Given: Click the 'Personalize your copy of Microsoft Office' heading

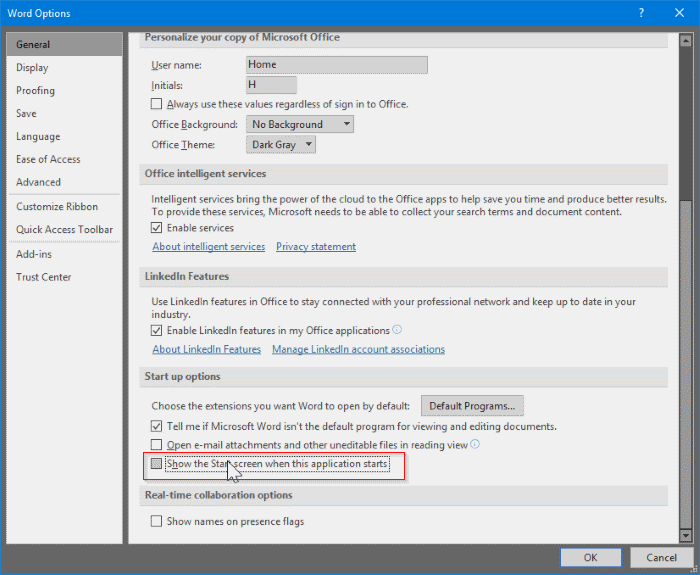Looking at the screenshot, I should [242, 37].
